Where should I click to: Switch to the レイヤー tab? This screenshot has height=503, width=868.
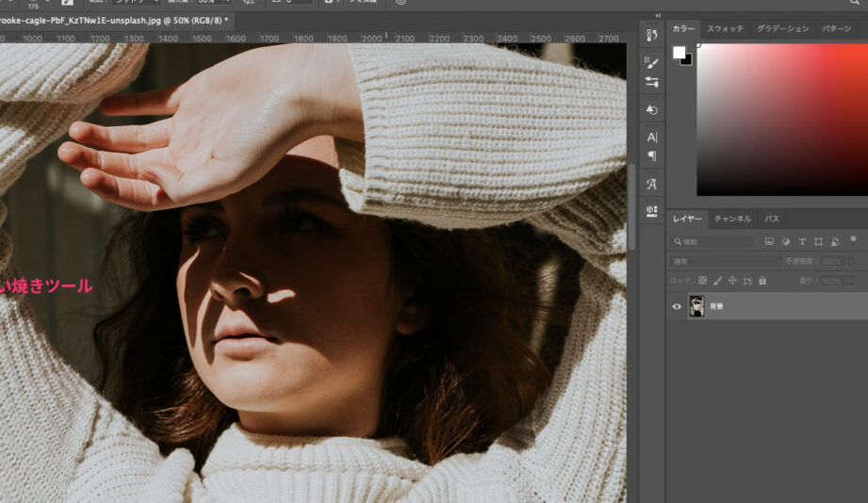click(687, 219)
